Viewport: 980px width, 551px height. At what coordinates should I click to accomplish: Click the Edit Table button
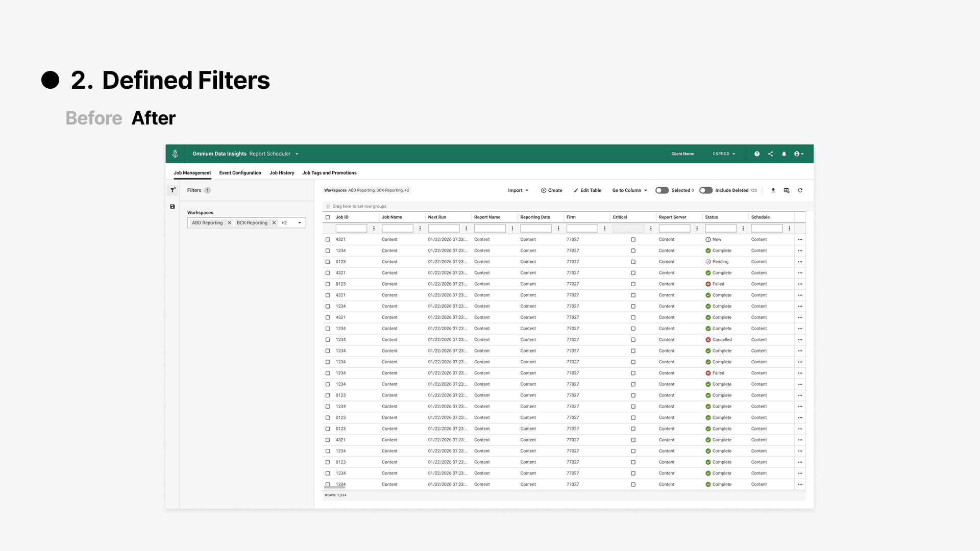tap(587, 190)
